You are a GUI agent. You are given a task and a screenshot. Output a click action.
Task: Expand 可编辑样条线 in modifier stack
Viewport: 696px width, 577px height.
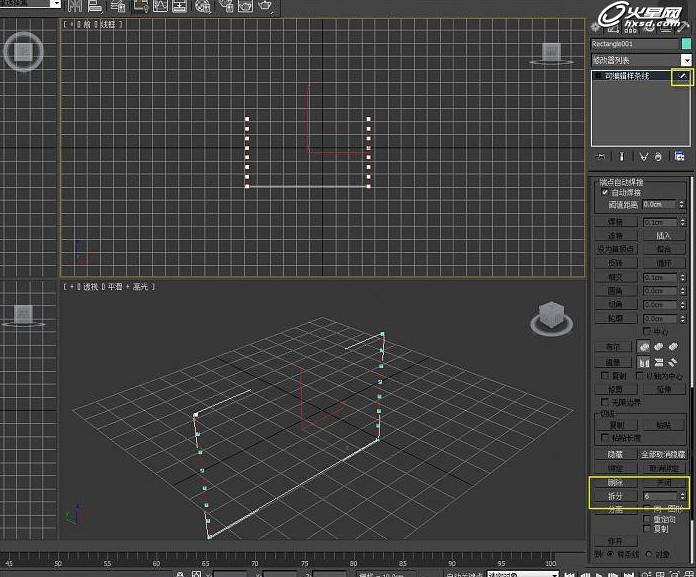click(x=598, y=76)
